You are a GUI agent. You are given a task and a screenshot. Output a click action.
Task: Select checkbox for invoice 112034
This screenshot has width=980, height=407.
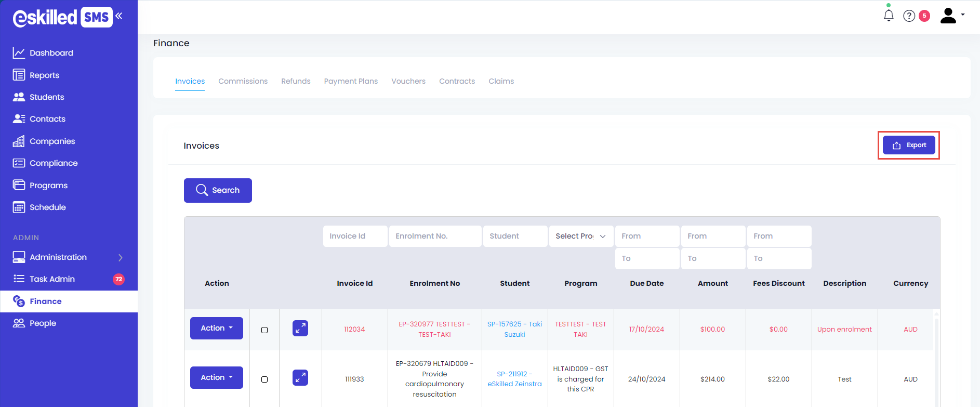click(x=264, y=330)
